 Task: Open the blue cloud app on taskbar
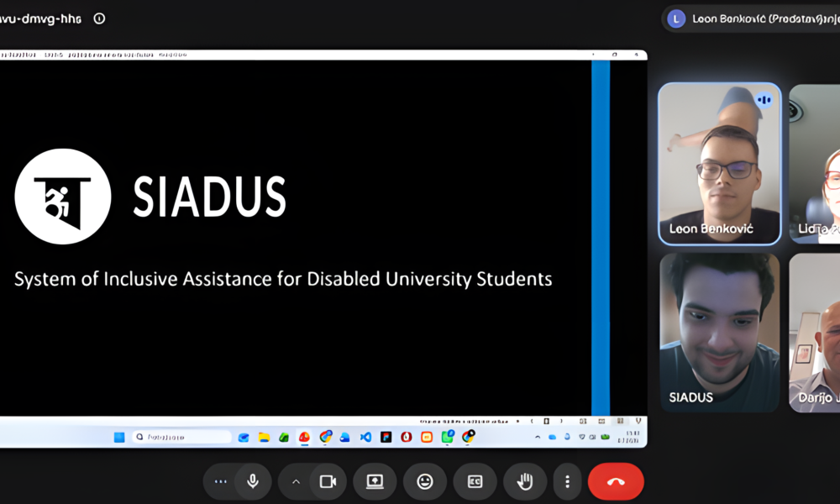point(345,437)
